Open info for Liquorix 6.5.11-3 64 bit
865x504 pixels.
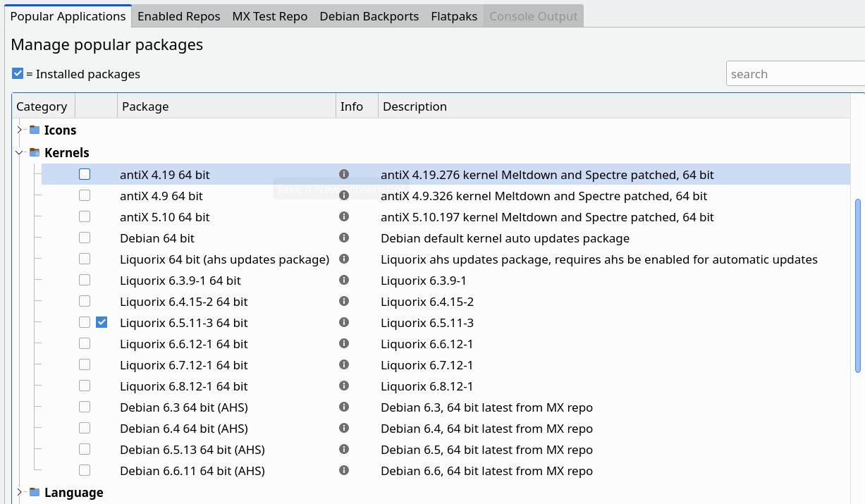tap(344, 322)
